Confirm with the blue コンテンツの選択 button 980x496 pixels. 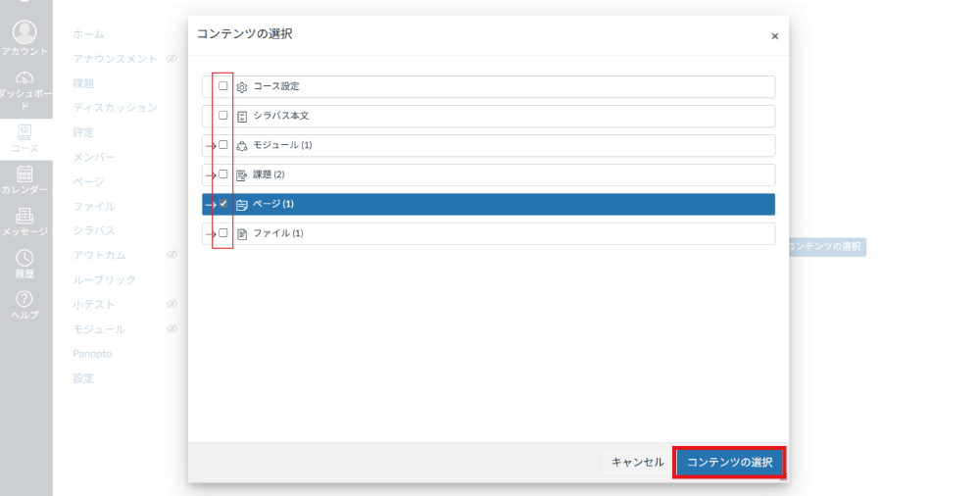coord(729,463)
